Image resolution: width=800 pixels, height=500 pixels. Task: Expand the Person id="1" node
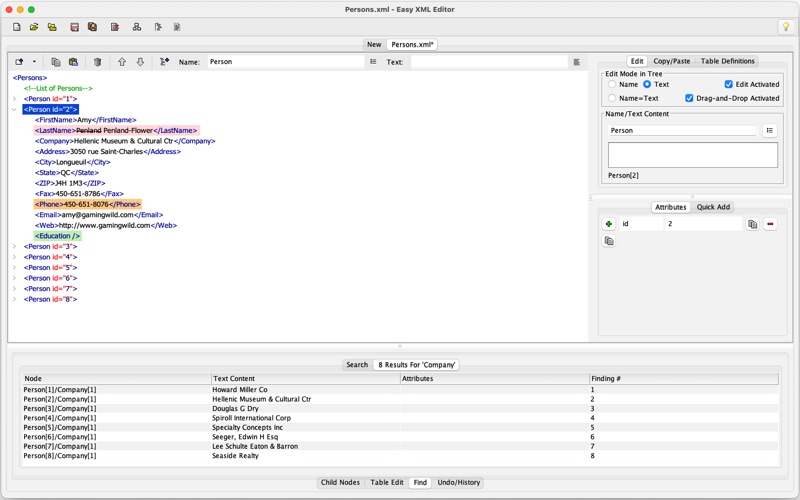(14, 99)
